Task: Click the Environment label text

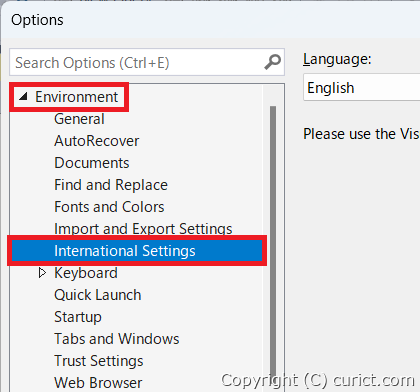Action: coord(77,97)
